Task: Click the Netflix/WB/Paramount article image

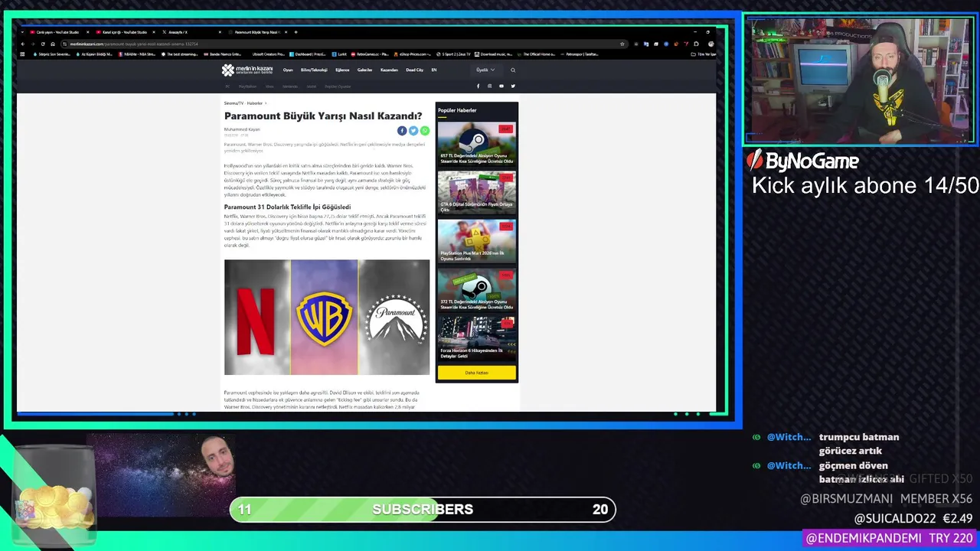Action: point(327,317)
